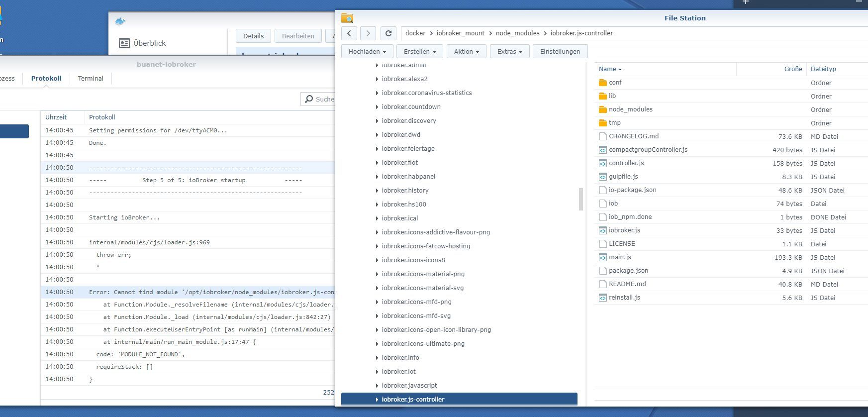This screenshot has height=417, width=868.
Task: Select the tmp folder icon
Action: pos(603,123)
